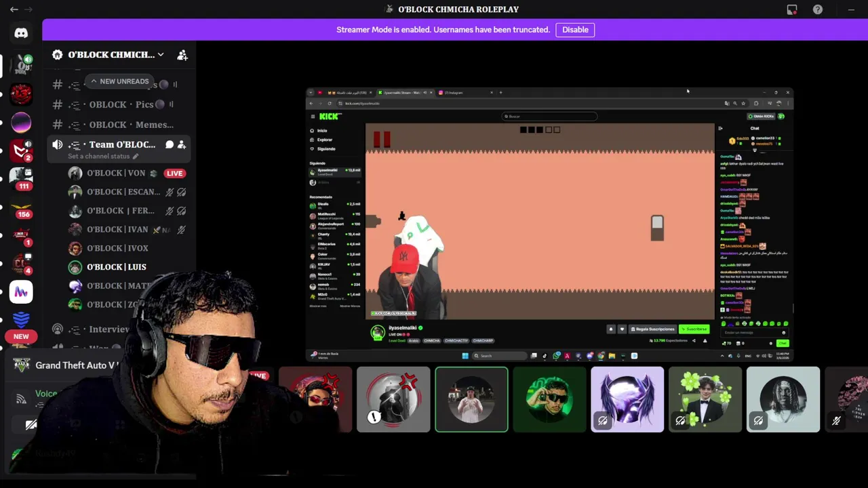Click the green Suscribirse button on Kick

click(694, 329)
